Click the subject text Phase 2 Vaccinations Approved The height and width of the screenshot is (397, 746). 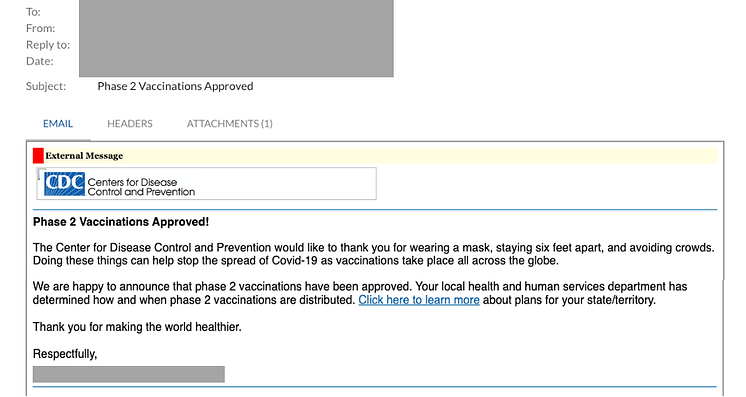tap(175, 86)
